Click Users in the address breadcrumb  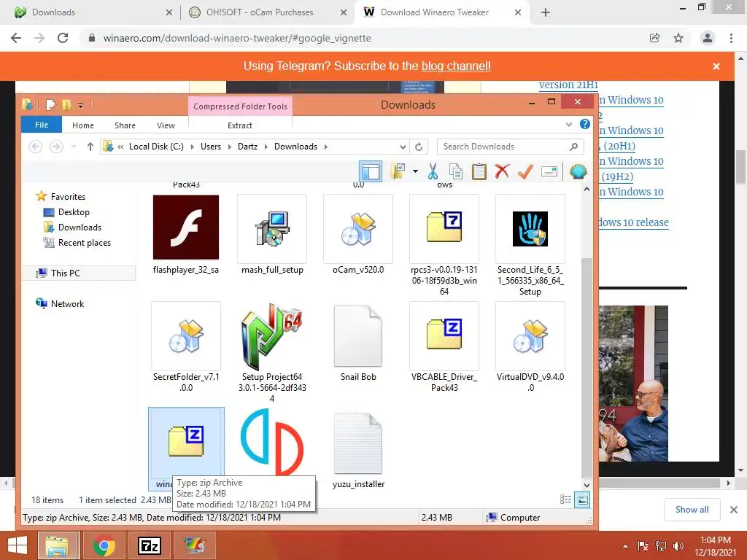[211, 147]
